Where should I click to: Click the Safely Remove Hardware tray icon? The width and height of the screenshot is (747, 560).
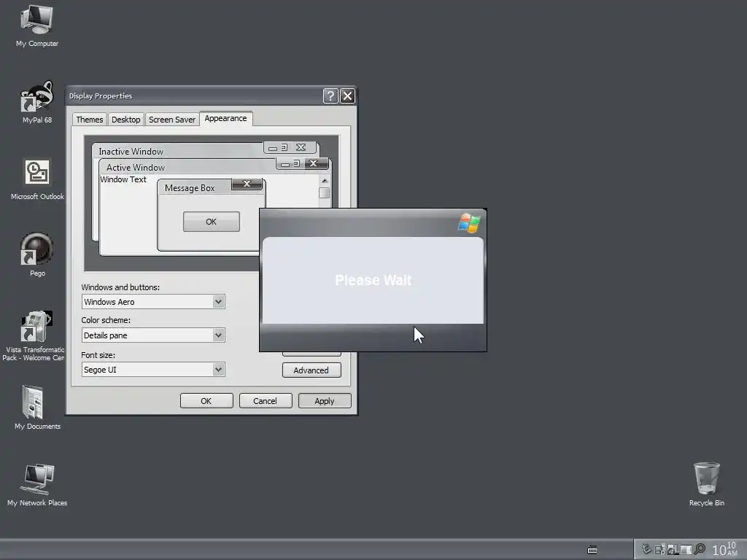tap(646, 549)
